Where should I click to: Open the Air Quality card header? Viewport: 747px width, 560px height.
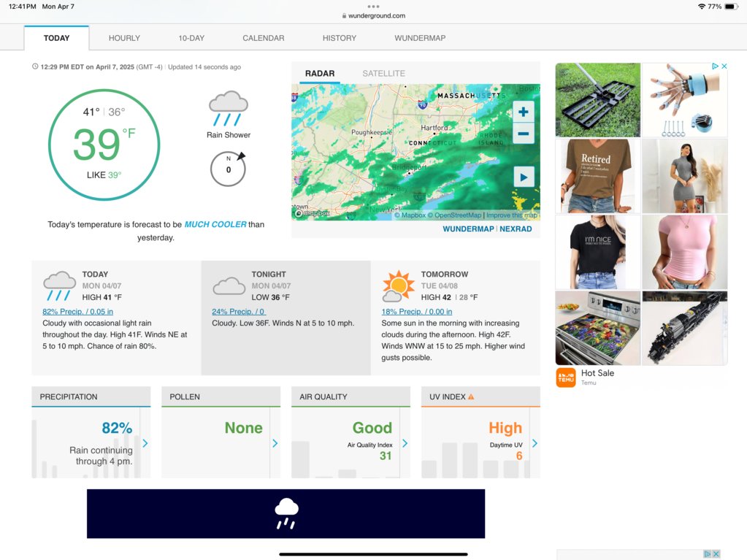(x=350, y=396)
